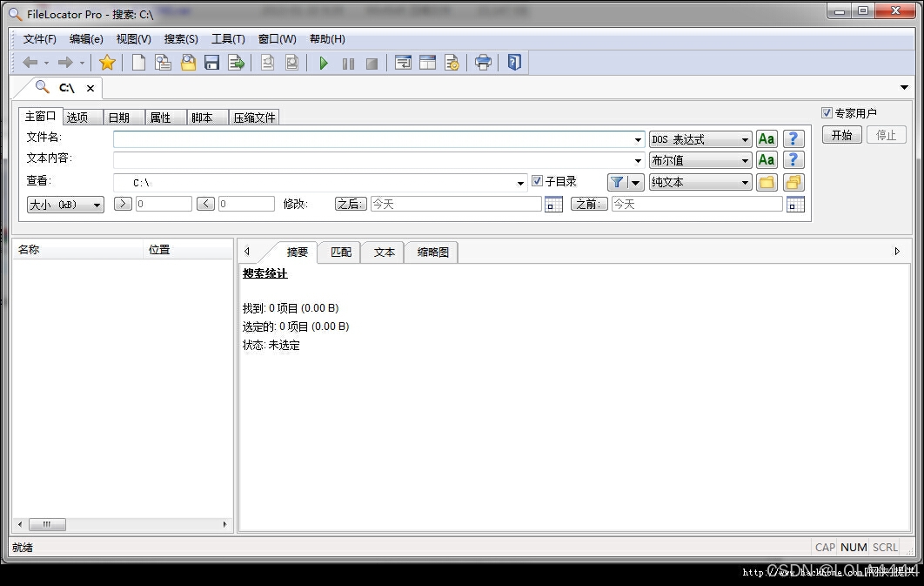Open the forward history dropdown arrow
The height and width of the screenshot is (586, 924).
click(82, 63)
